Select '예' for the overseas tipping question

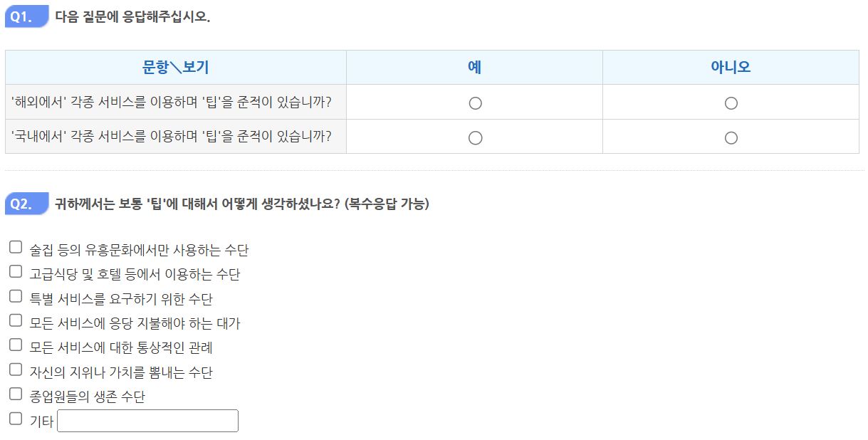point(474,103)
